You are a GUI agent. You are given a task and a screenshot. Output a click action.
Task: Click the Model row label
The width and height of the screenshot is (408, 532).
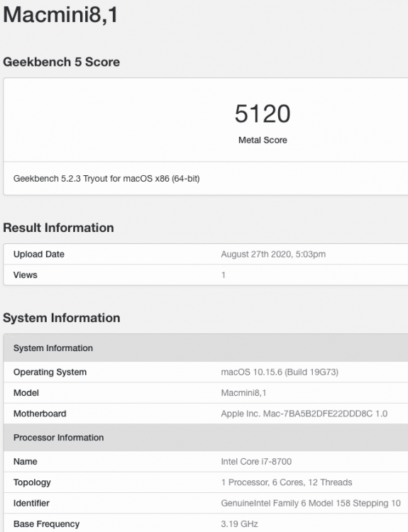click(26, 393)
